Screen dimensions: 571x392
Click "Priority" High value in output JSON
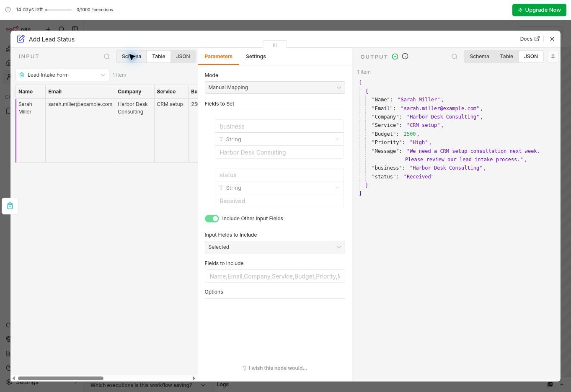(x=419, y=142)
